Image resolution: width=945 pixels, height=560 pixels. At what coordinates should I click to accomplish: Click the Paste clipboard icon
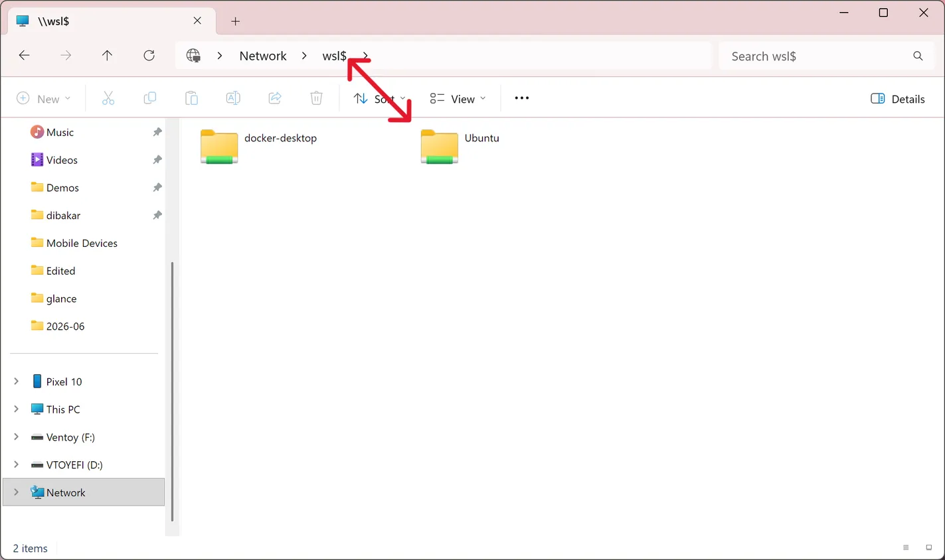(x=191, y=98)
